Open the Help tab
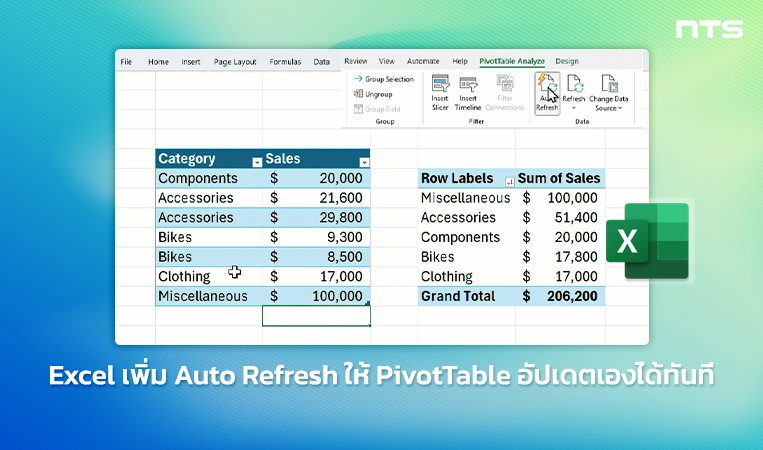Screen dimensions: 763x450 point(460,61)
